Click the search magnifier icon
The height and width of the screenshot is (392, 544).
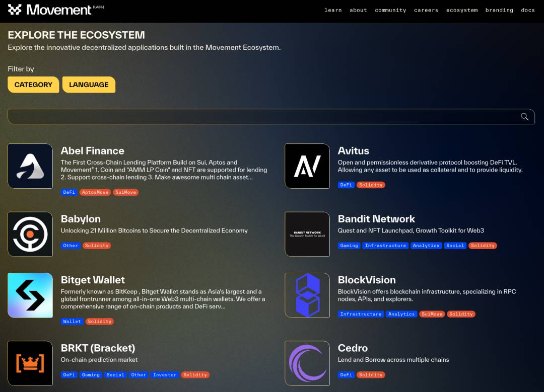pyautogui.click(x=524, y=117)
